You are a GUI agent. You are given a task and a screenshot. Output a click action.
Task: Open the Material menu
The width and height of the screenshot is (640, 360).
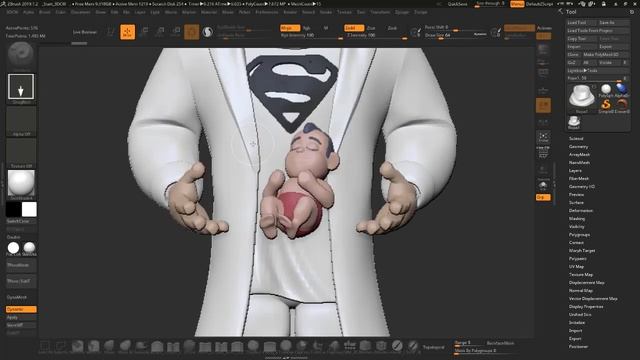pyautogui.click(x=209, y=12)
